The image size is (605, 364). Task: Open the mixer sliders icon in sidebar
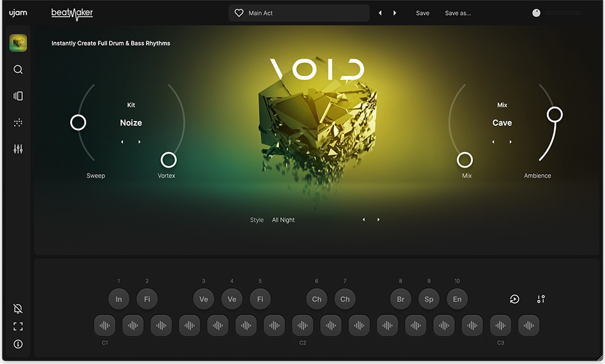point(18,149)
